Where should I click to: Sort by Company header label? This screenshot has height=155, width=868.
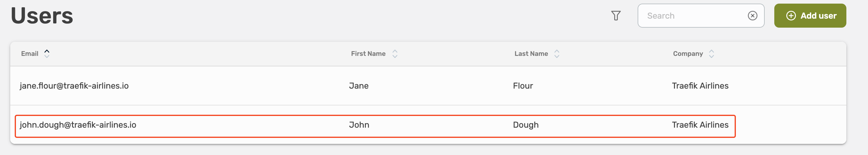688,54
